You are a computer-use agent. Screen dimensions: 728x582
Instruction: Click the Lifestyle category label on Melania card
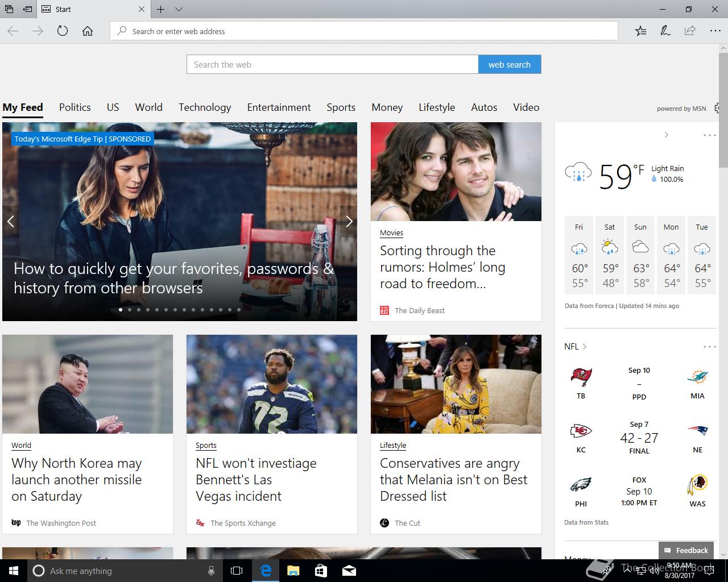pos(393,446)
